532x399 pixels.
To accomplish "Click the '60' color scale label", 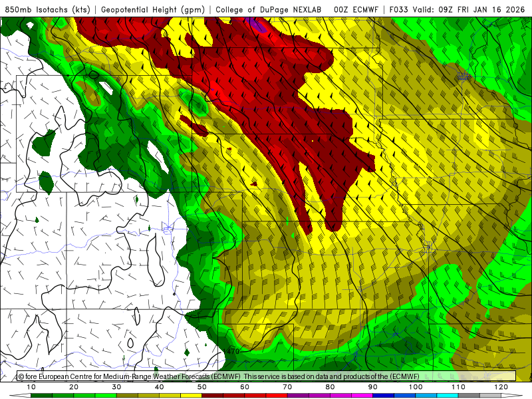I will [x=245, y=387].
